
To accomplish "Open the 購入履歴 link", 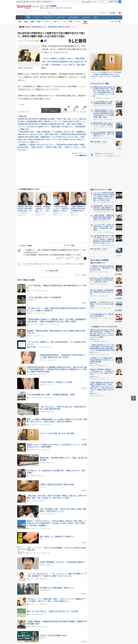I will coord(112,13).
